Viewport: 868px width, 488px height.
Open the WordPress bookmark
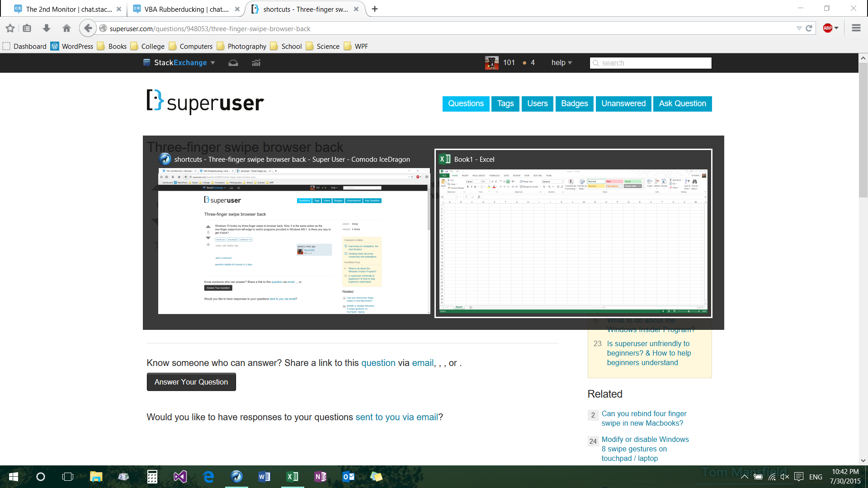[x=72, y=46]
